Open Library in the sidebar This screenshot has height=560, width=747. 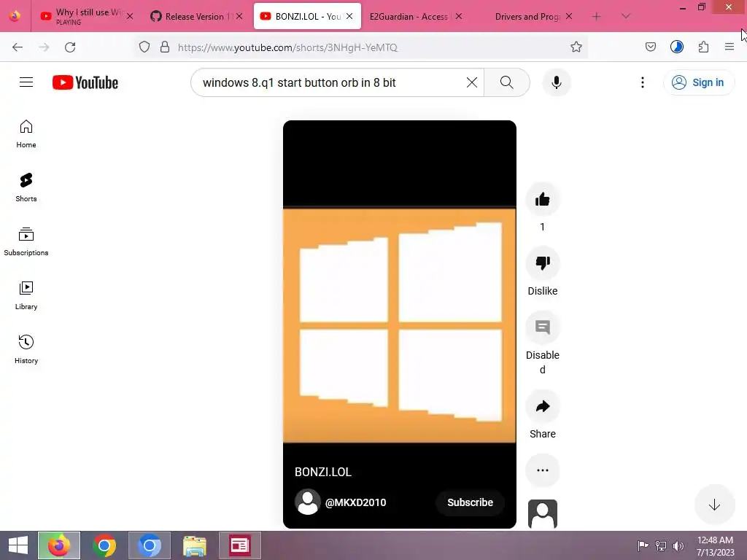click(x=26, y=296)
